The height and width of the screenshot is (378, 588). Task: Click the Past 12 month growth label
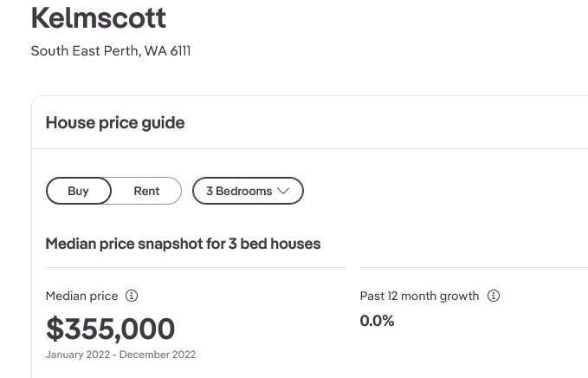pyautogui.click(x=419, y=296)
